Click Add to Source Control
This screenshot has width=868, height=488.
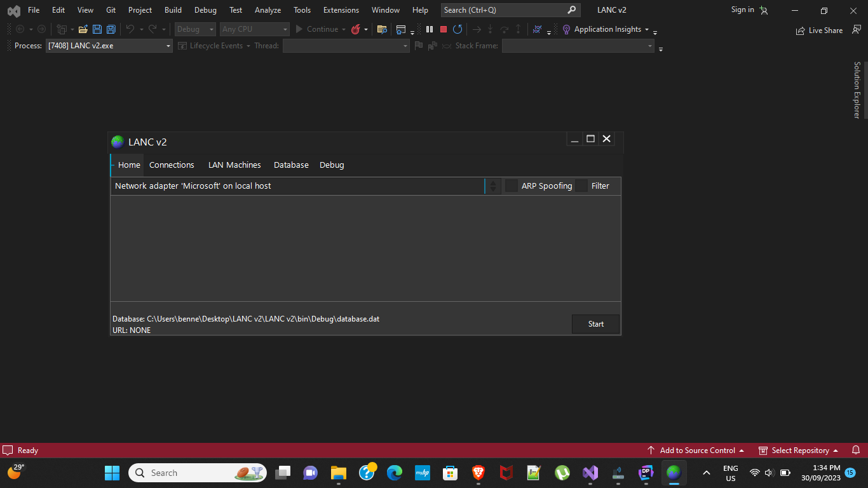(696, 450)
